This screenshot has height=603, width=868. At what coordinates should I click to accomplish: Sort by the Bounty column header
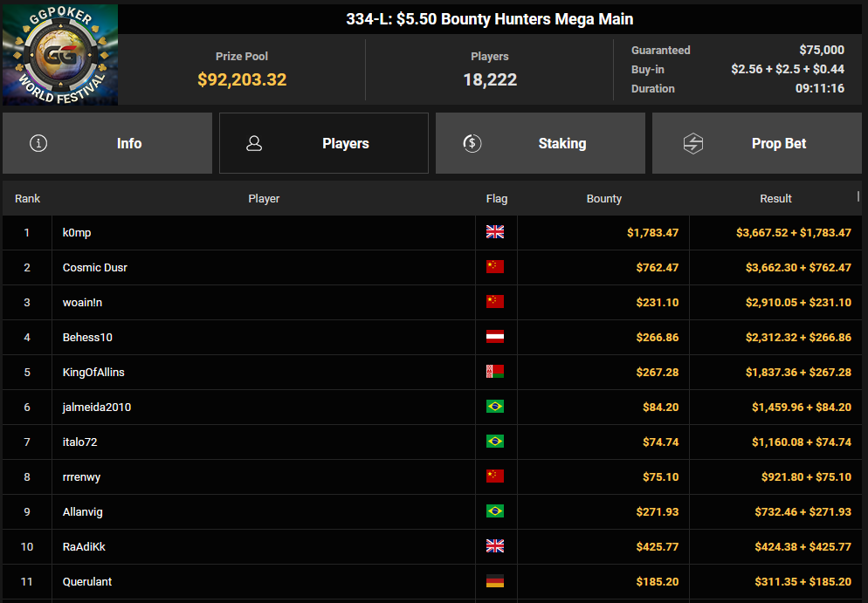click(x=604, y=199)
